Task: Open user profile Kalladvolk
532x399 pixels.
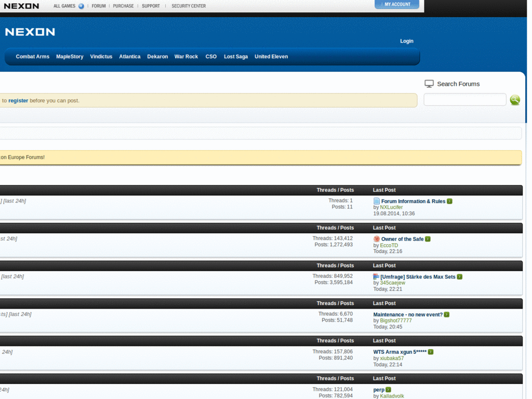Action: click(392, 396)
